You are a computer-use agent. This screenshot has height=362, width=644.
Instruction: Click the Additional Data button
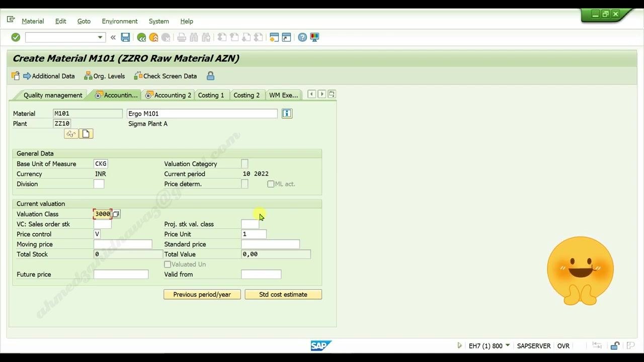49,76
